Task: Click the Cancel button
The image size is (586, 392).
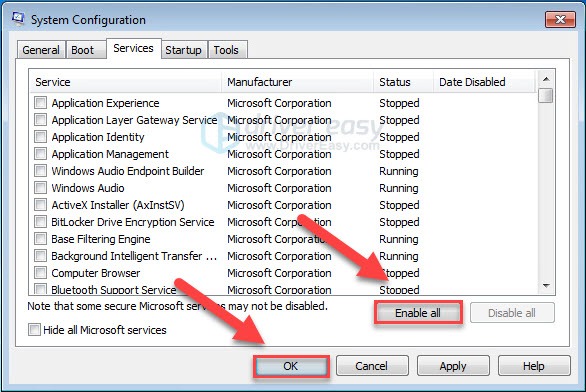Action: (x=372, y=366)
